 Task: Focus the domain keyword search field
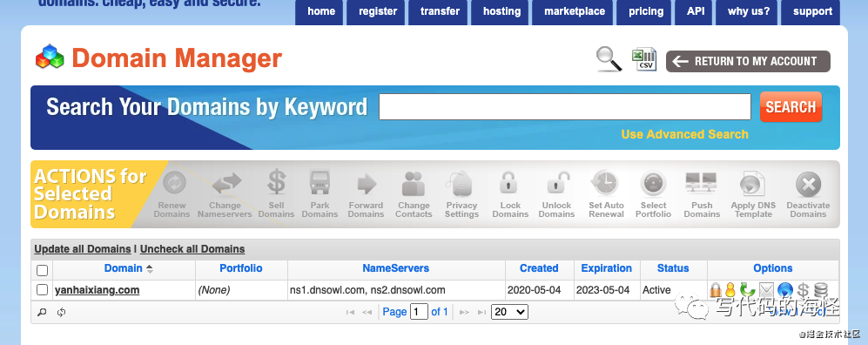coord(565,107)
